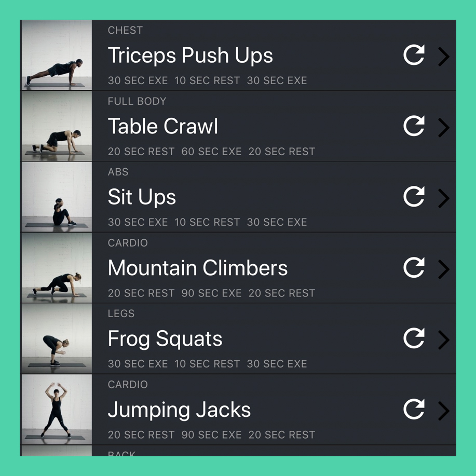Refresh the Frog Squats exercise

(x=414, y=338)
